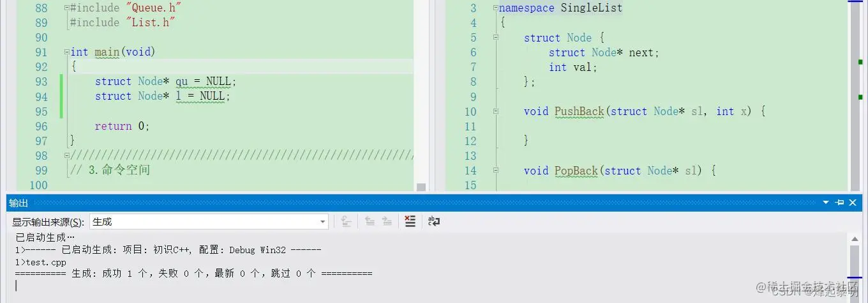The image size is (868, 303).
Task: Click the 1>test.cpp output line
Action: pos(41,262)
